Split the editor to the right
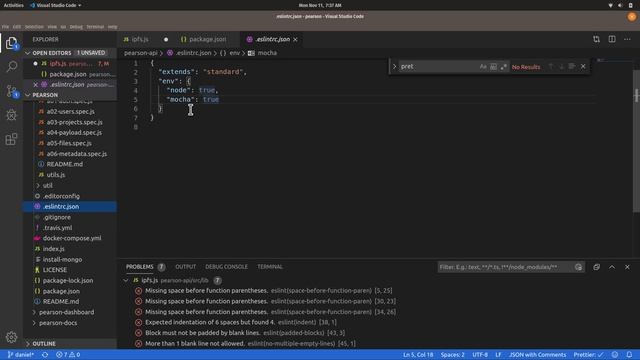Image resolution: width=640 pixels, height=360 pixels. (x=612, y=39)
